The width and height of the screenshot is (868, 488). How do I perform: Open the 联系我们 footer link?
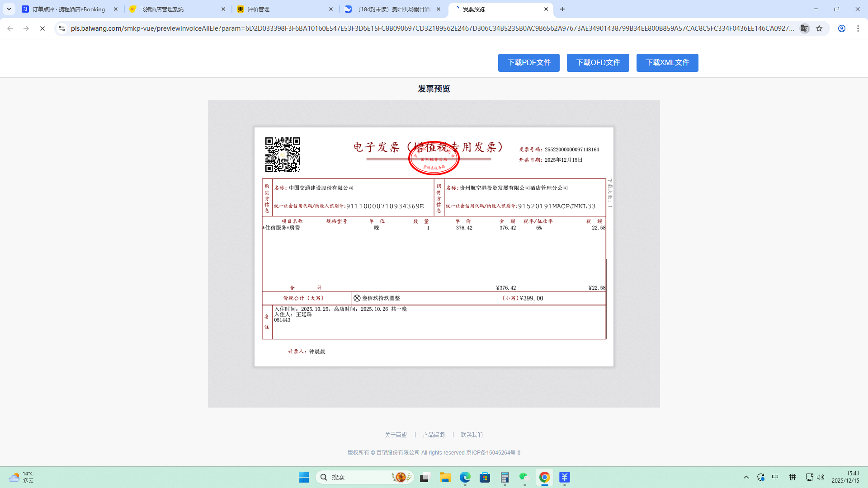pyautogui.click(x=472, y=435)
